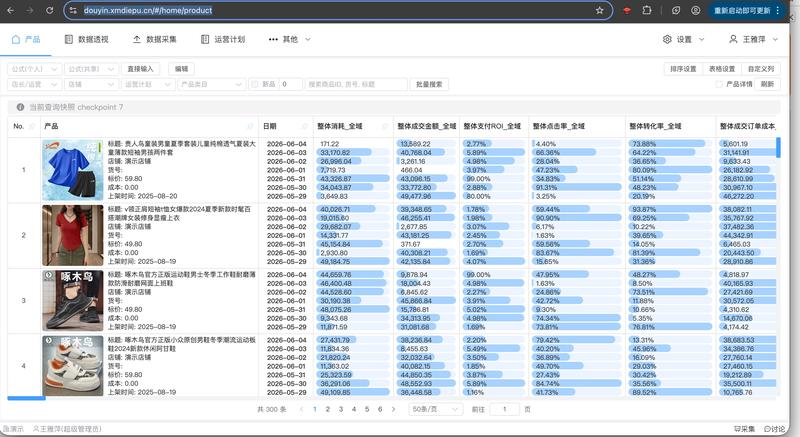Click the 自定义列 button
The width and height of the screenshot is (800, 437).
pyautogui.click(x=761, y=69)
